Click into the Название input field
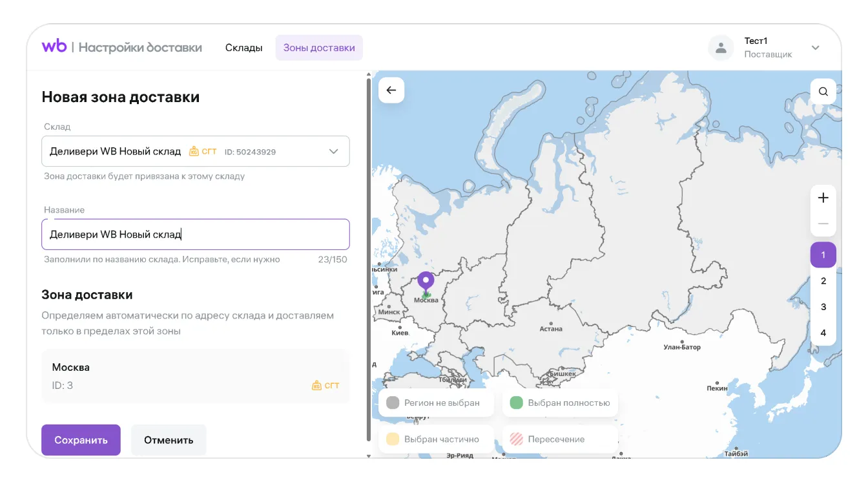Image resolution: width=868 pixels, height=482 pixels. 196,235
